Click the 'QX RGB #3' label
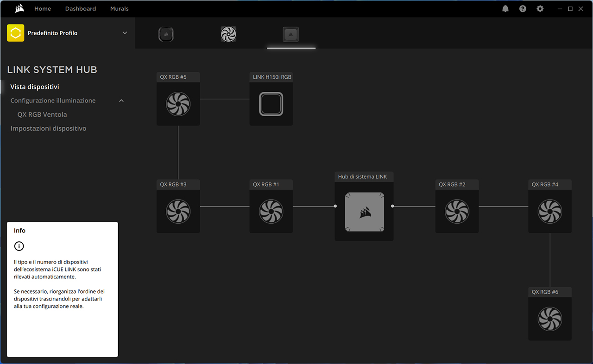 (173, 185)
